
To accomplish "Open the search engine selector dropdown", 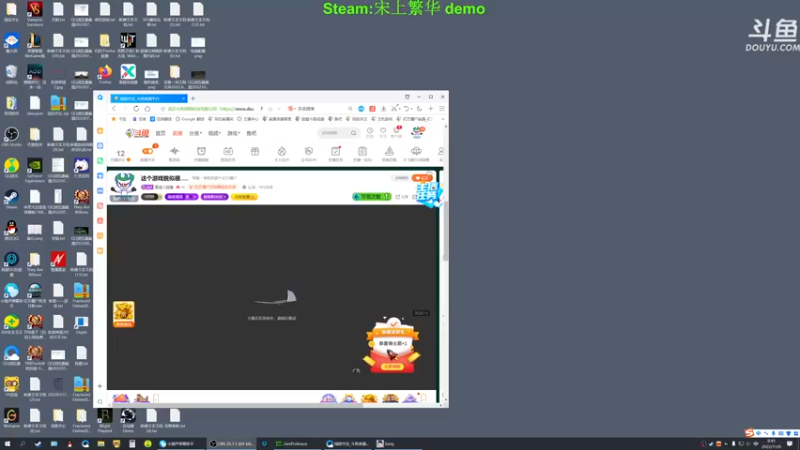I will 291,109.
